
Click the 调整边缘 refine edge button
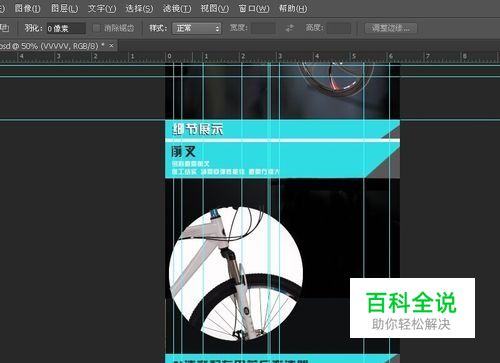click(390, 28)
